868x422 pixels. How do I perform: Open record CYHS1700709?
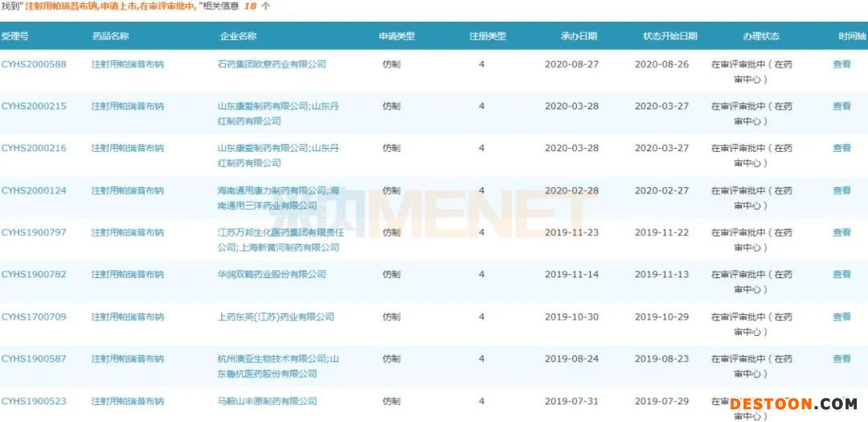pos(34,317)
